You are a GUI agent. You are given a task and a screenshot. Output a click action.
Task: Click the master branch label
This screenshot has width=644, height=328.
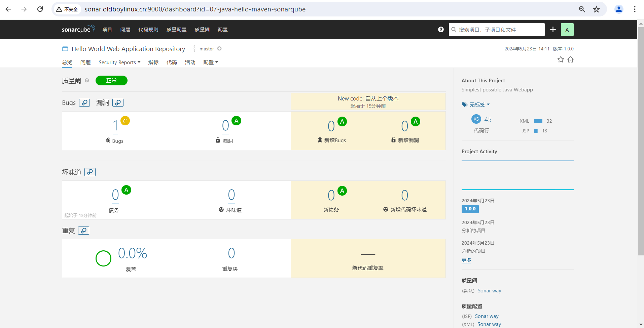tap(207, 49)
